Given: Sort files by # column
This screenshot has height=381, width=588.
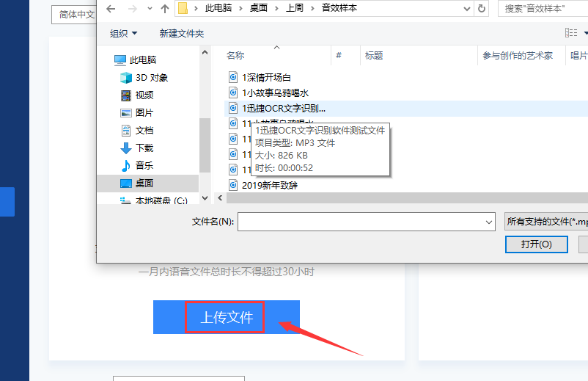Looking at the screenshot, I should coord(339,56).
